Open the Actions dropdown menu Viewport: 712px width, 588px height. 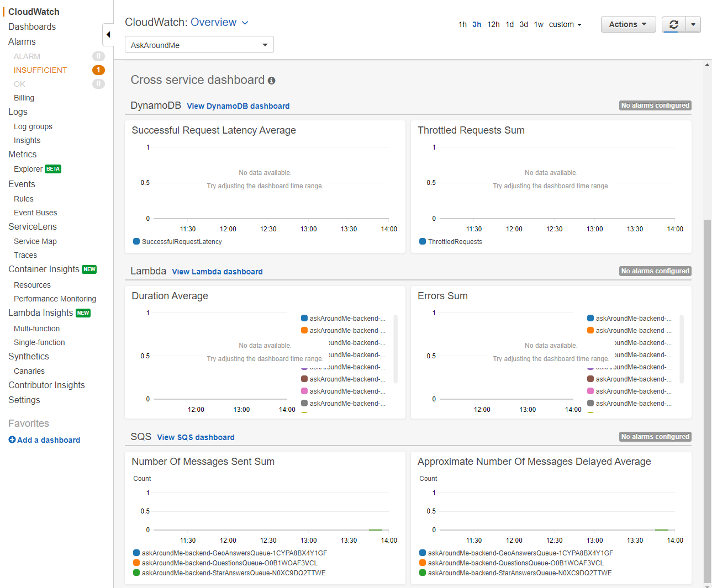(x=628, y=24)
